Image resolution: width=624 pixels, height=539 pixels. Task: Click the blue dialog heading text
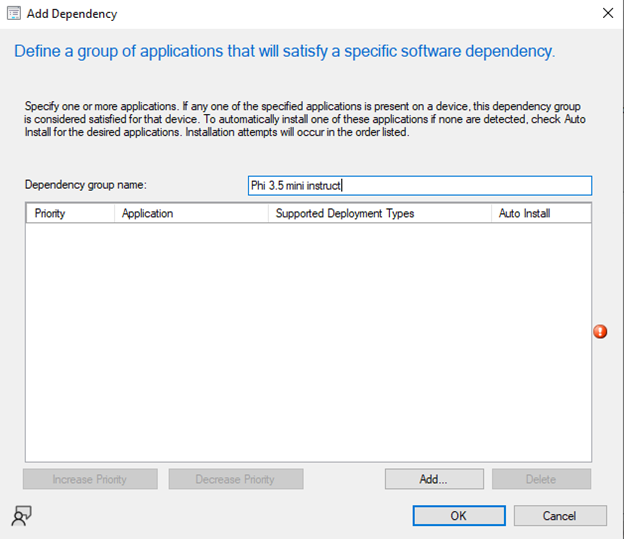coord(284,50)
